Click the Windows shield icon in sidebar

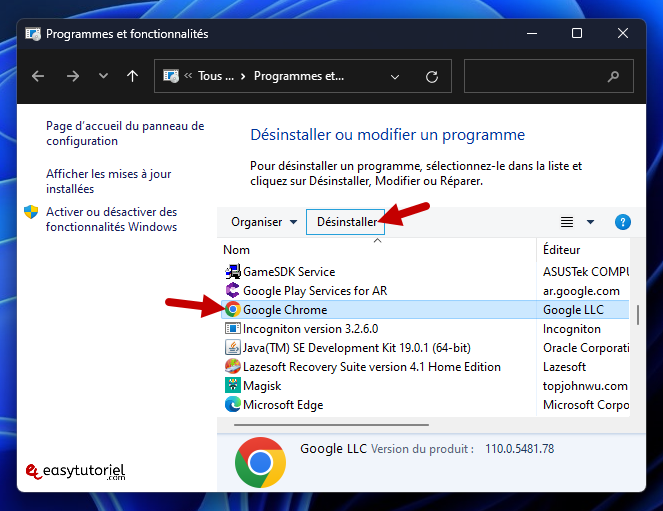coord(31,212)
